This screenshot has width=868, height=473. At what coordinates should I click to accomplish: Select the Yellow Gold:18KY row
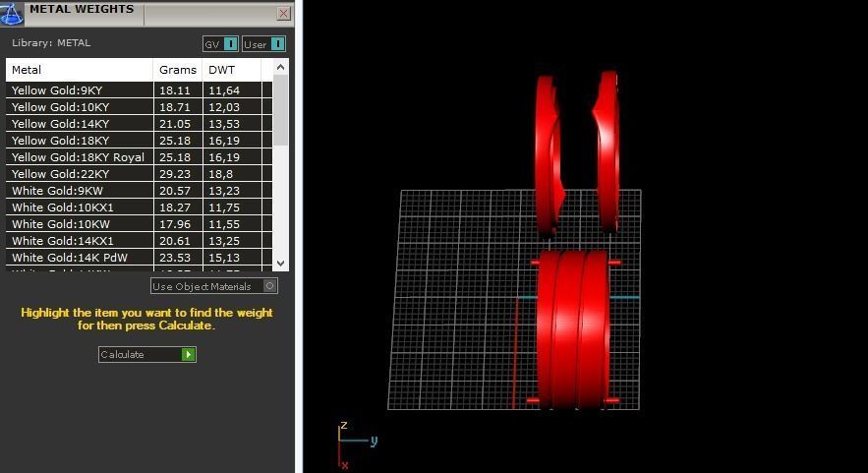click(x=139, y=140)
